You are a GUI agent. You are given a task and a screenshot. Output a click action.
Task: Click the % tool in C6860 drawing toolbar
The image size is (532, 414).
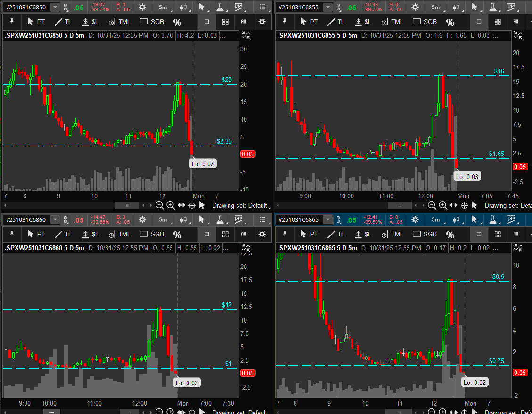click(x=177, y=235)
